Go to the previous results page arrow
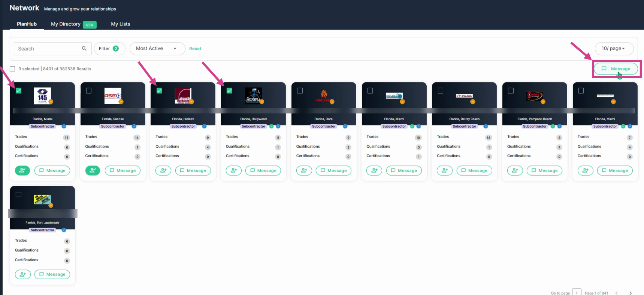This screenshot has width=644, height=295. tap(616, 293)
